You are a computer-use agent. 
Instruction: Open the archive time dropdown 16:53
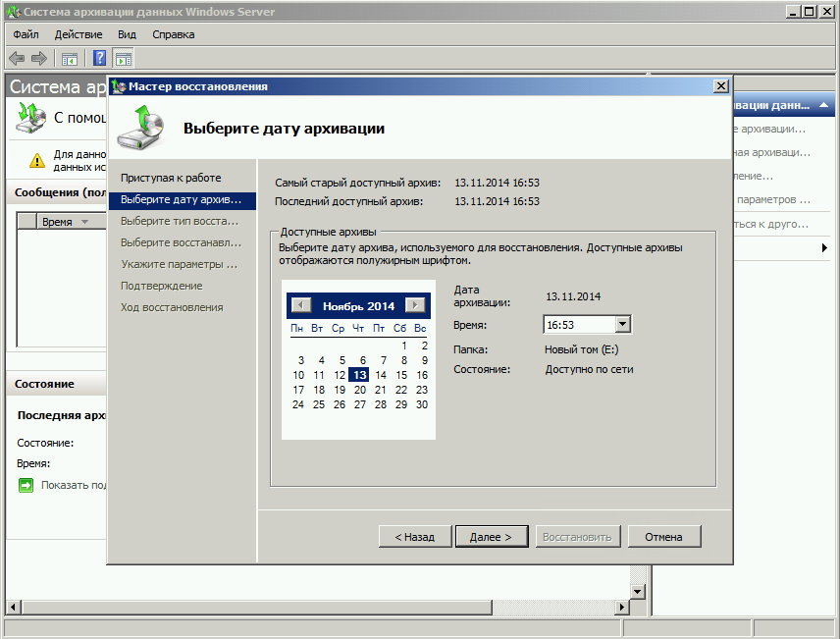pyautogui.click(x=622, y=325)
